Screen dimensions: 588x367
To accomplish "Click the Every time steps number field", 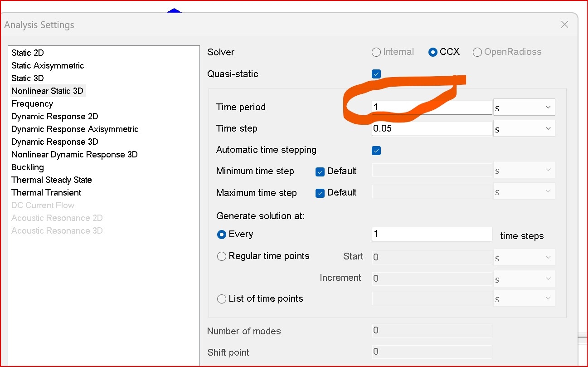I will (432, 234).
